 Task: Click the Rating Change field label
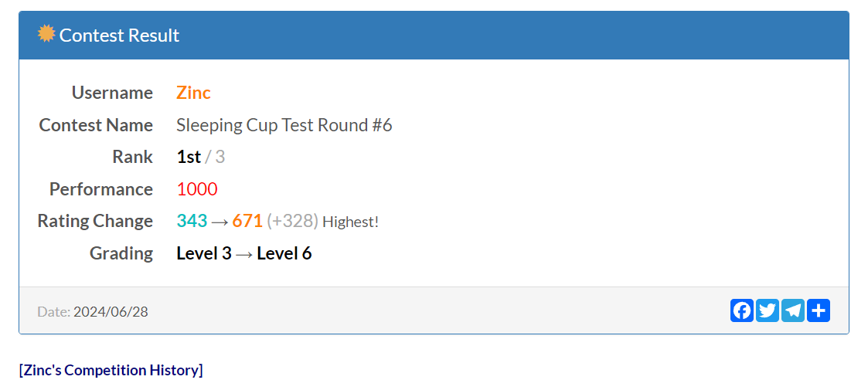click(x=95, y=221)
